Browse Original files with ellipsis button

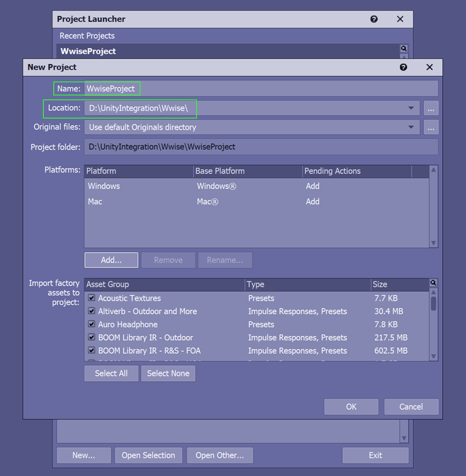pos(431,127)
